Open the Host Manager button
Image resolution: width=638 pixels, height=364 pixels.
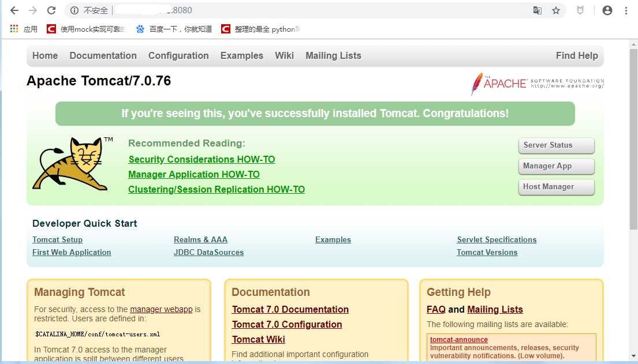pos(556,187)
